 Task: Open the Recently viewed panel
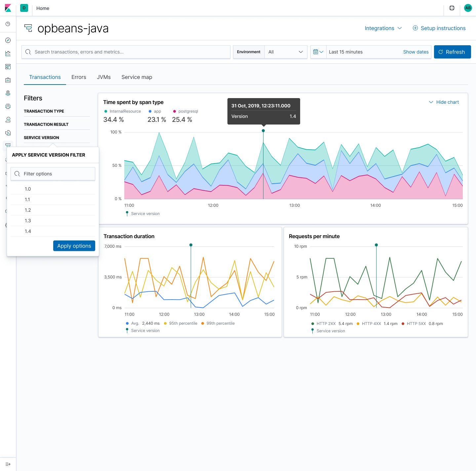point(8,24)
